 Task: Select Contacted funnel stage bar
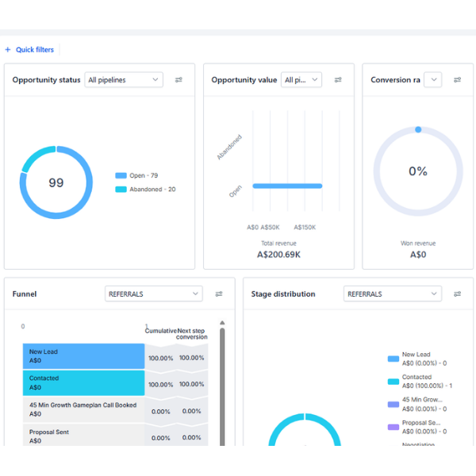84,383
